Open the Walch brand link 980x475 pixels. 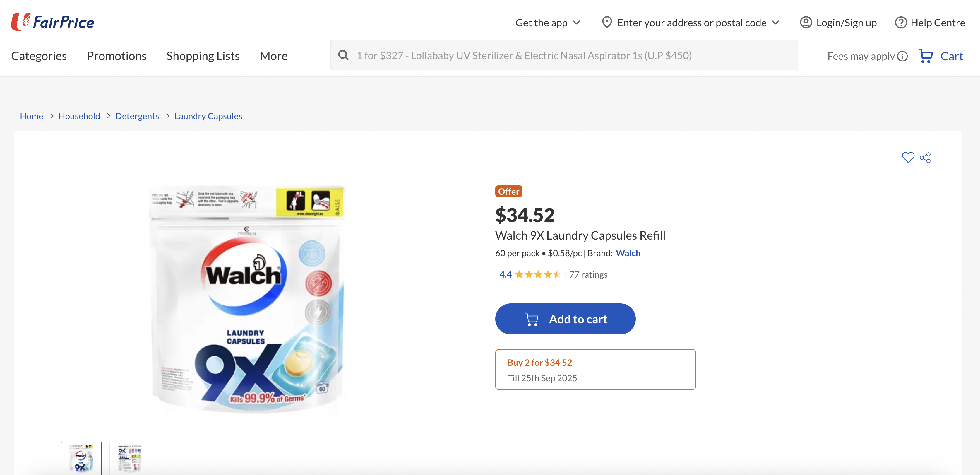(628, 253)
